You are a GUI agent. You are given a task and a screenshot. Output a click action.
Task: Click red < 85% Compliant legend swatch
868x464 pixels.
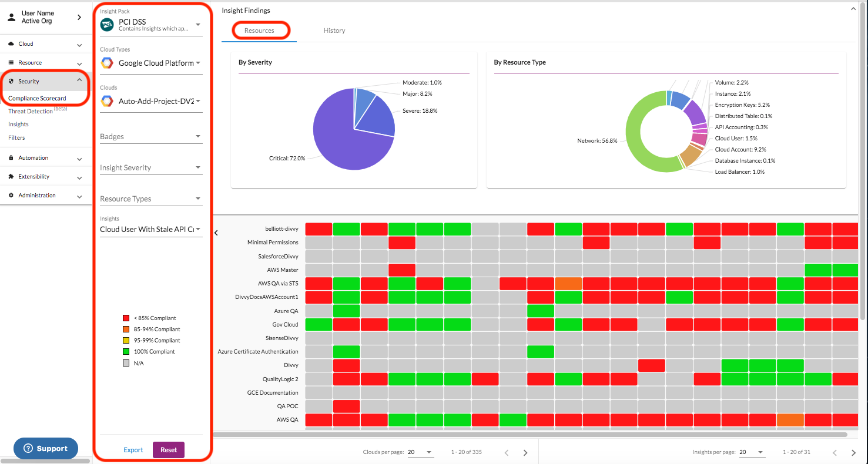pyautogui.click(x=126, y=318)
